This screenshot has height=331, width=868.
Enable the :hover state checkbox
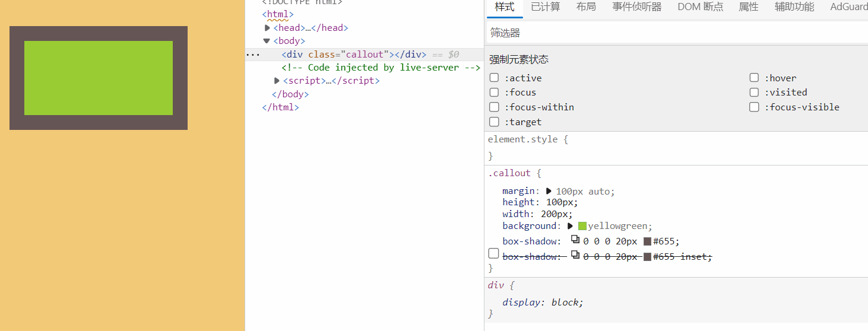coord(754,78)
